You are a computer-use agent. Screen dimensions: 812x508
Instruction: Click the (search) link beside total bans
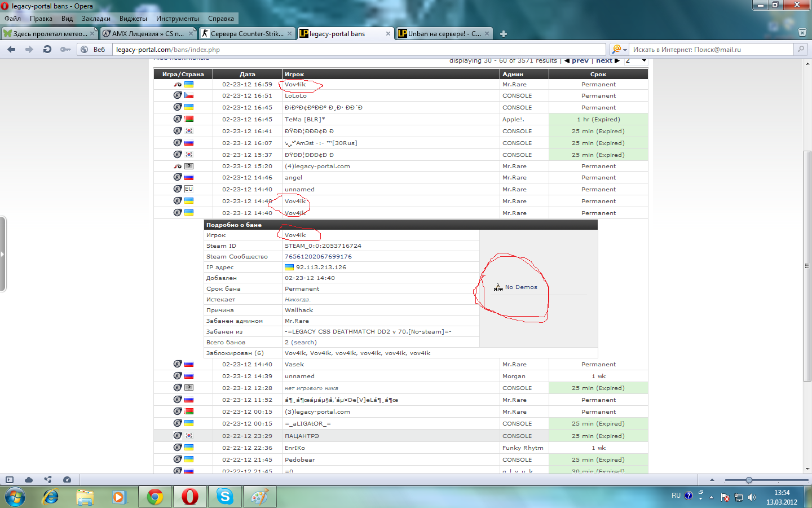304,342
